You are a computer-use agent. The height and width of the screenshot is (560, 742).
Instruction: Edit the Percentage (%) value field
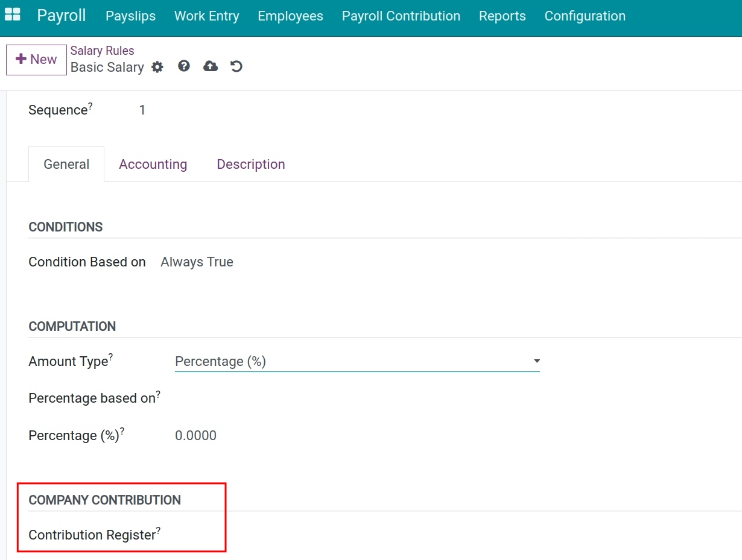point(195,435)
